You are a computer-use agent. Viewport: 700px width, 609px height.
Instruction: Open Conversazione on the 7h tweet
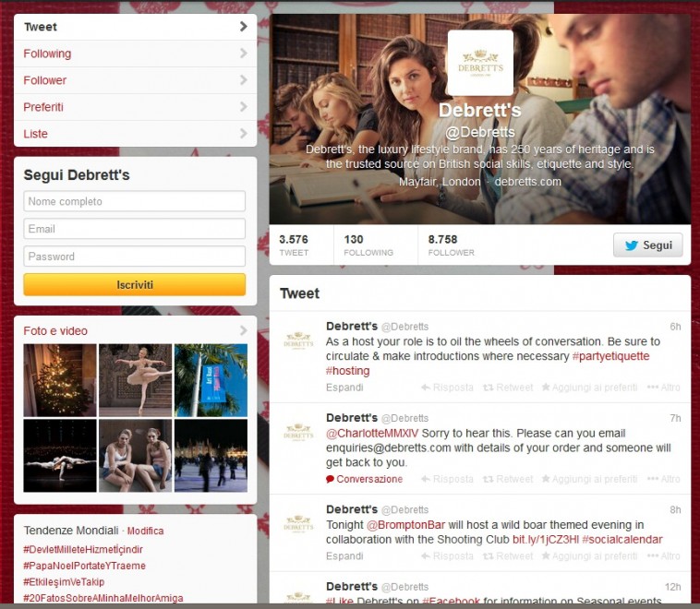coord(364,479)
